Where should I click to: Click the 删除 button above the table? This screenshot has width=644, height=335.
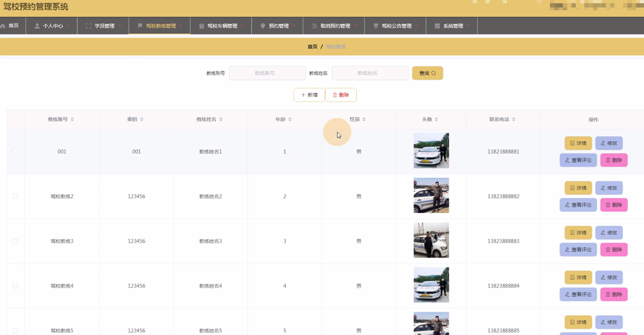point(341,95)
